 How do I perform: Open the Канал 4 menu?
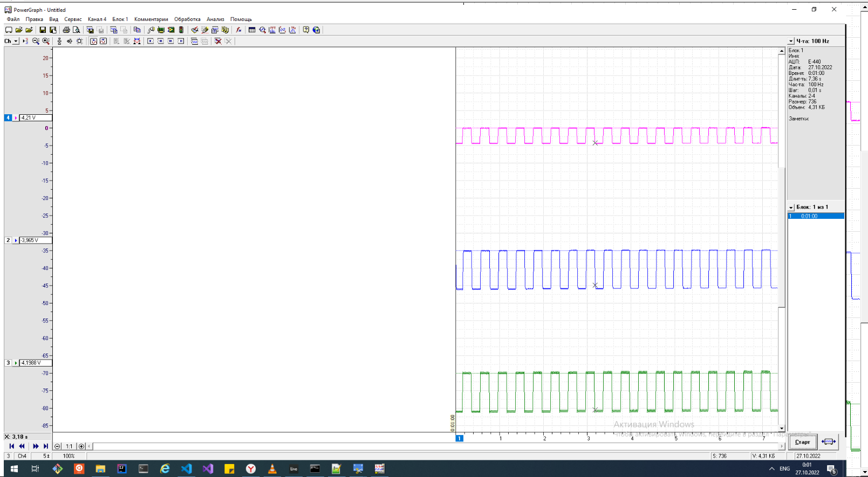tap(97, 19)
